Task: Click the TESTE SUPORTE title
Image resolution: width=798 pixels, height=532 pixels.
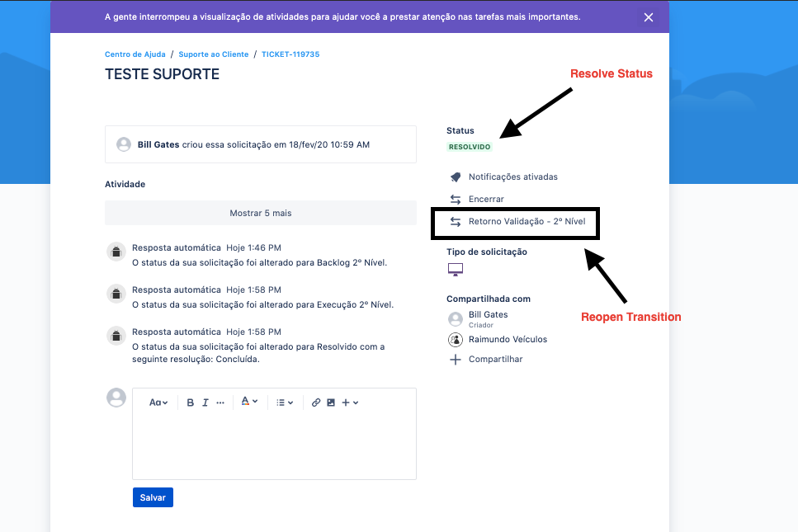Action: click(163, 74)
